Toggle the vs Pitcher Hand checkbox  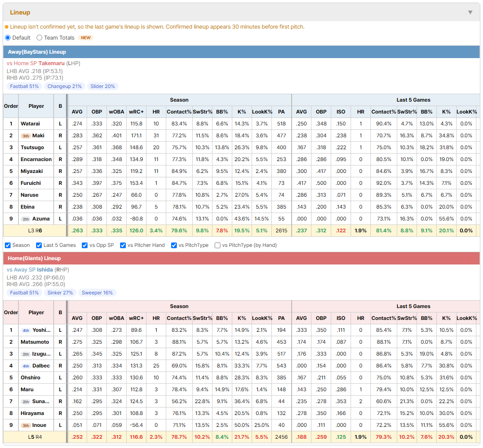point(123,245)
